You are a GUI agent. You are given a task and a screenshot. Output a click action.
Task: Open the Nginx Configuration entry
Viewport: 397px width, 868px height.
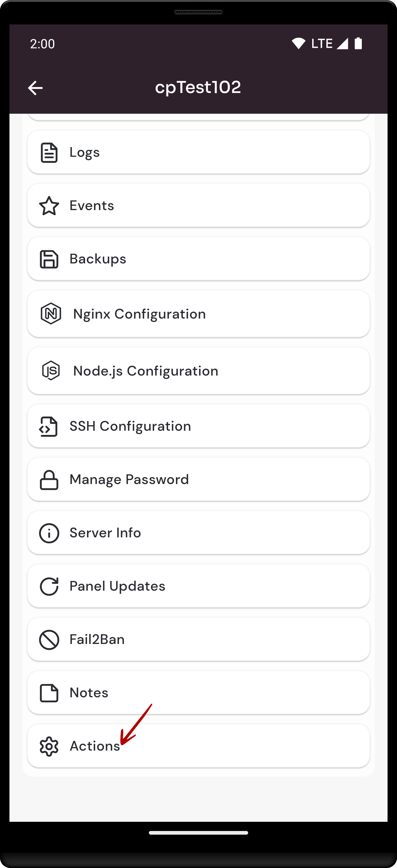(198, 314)
